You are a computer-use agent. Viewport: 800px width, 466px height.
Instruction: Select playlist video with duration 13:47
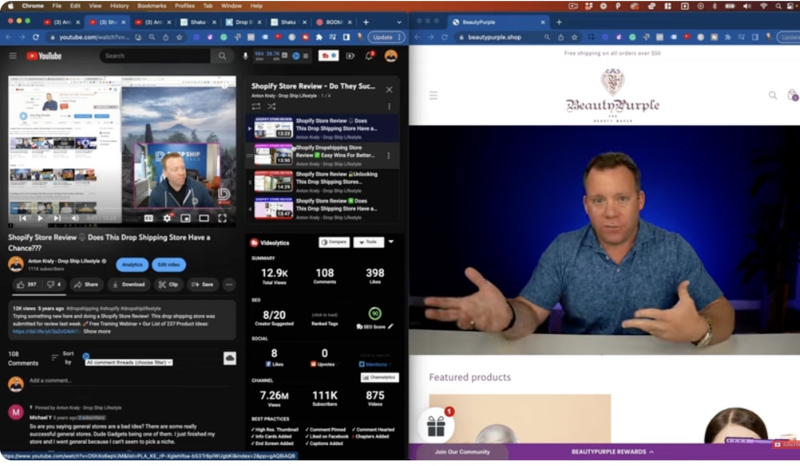coord(273,208)
